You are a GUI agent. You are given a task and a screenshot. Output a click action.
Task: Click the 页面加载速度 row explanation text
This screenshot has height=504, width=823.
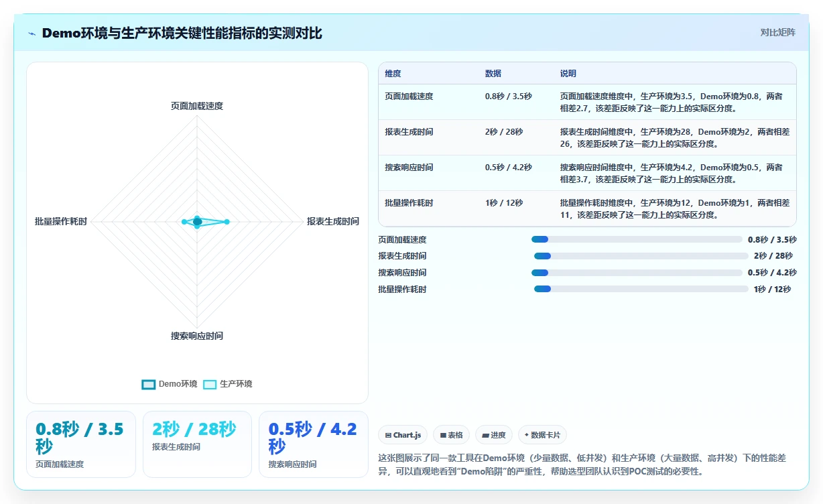click(672, 102)
